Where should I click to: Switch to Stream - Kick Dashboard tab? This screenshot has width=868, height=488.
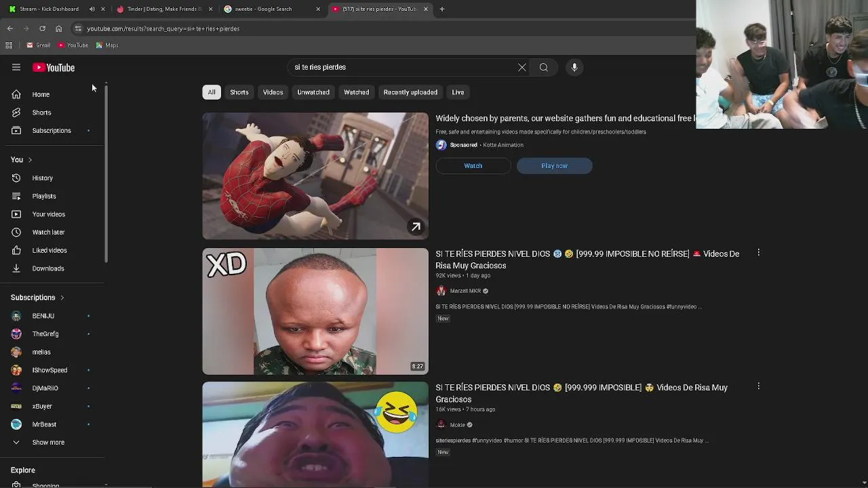coord(49,9)
